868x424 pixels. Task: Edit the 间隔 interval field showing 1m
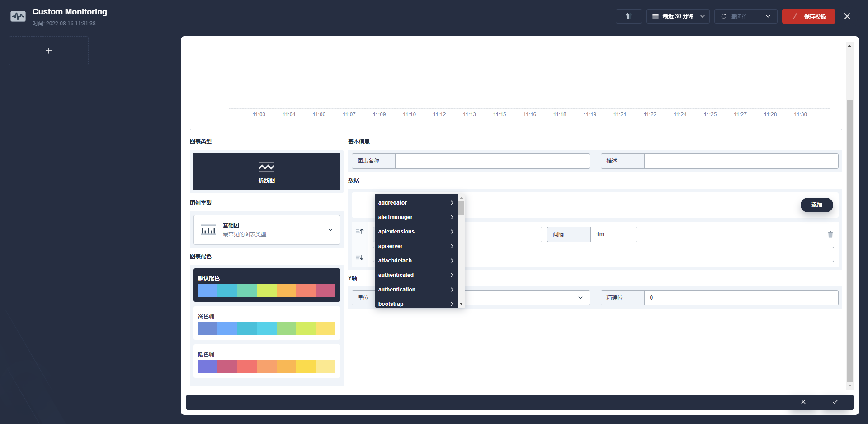tap(613, 234)
